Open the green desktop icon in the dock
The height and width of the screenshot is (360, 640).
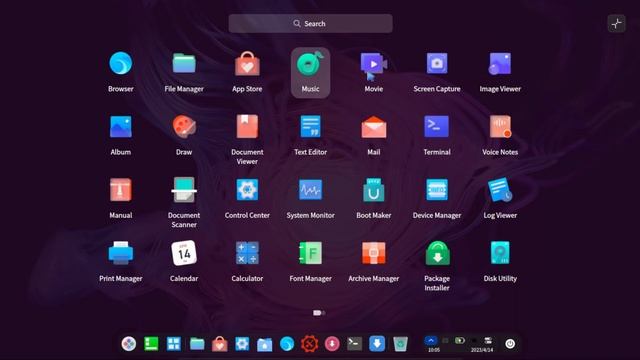[x=151, y=344]
